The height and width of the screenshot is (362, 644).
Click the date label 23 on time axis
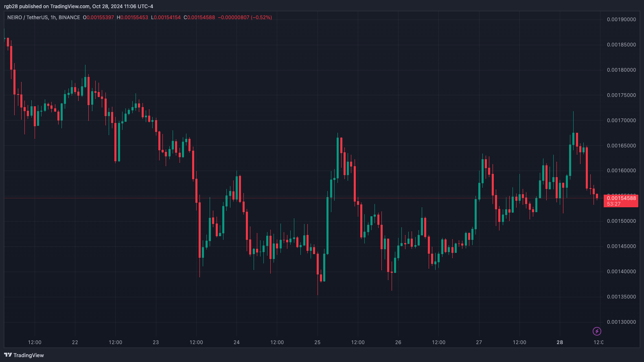click(156, 342)
